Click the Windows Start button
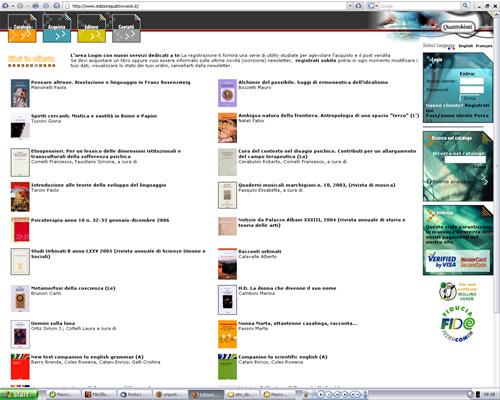Screen dimensions: 500x400 18,395
